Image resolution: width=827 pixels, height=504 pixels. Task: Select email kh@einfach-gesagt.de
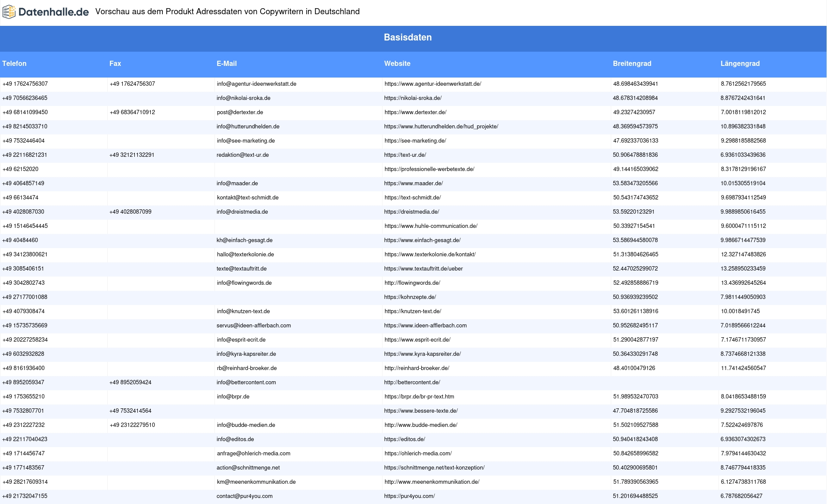(x=245, y=240)
